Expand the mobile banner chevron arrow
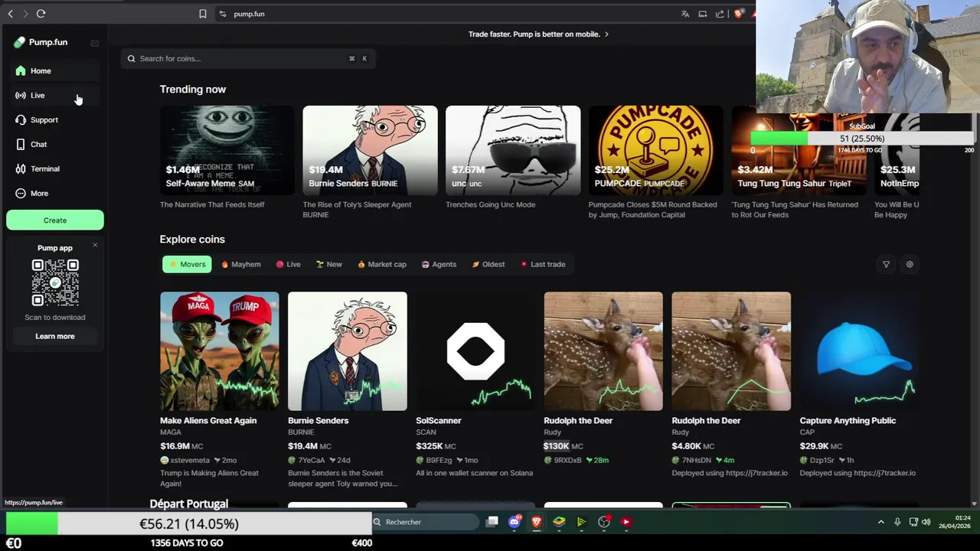This screenshot has height=551, width=980. tap(606, 34)
